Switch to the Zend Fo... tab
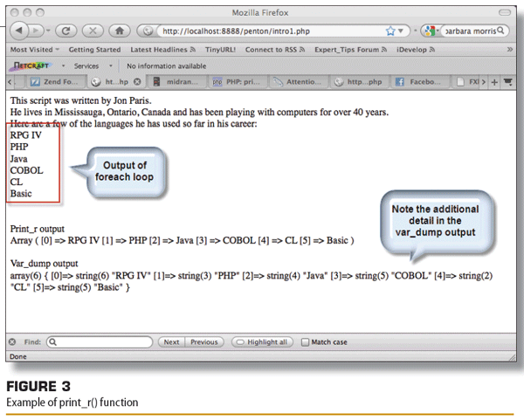The width and height of the screenshot is (524, 420). pyautogui.click(x=54, y=82)
